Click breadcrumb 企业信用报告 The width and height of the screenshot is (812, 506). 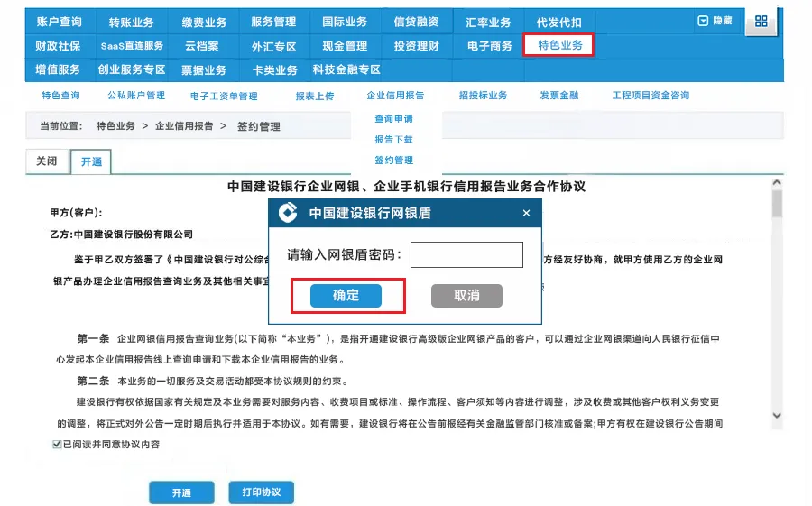pos(184,126)
